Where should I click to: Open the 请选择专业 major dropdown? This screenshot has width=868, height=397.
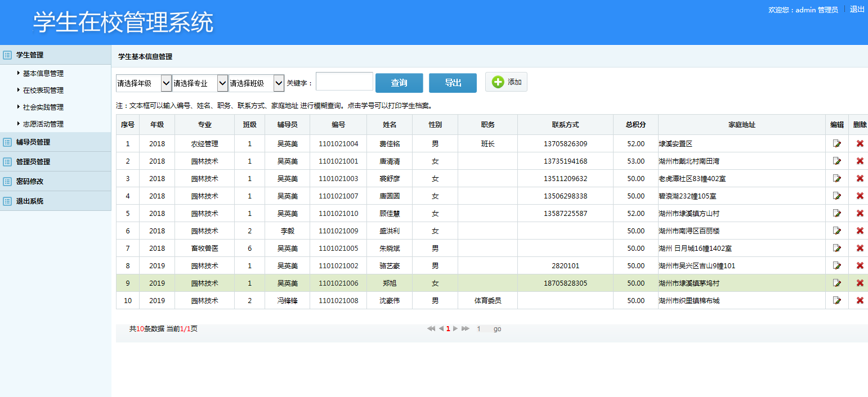200,83
